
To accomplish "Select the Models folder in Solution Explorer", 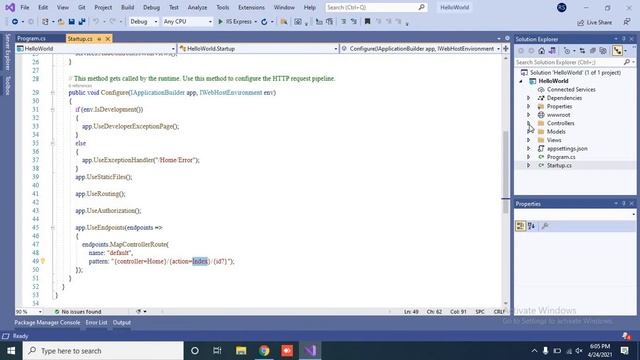I will 556,132.
